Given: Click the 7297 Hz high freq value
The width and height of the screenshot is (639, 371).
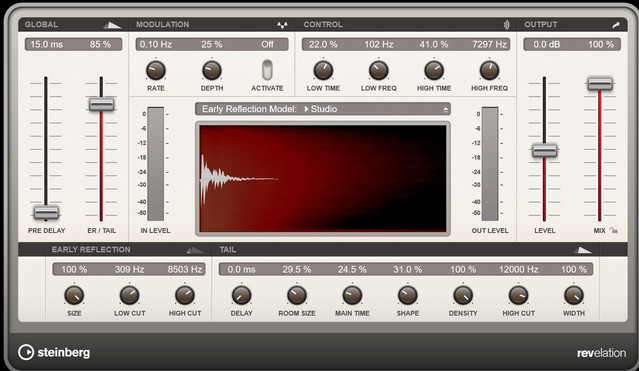Looking at the screenshot, I should click(489, 44).
